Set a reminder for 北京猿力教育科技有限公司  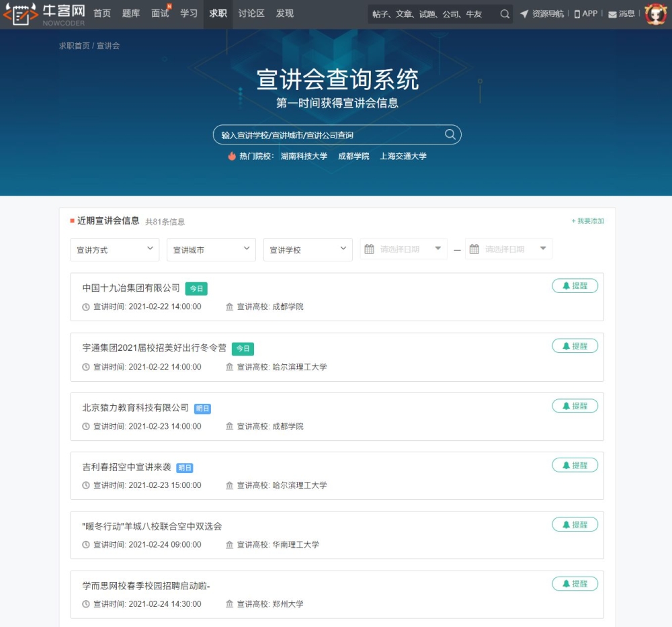[575, 406]
